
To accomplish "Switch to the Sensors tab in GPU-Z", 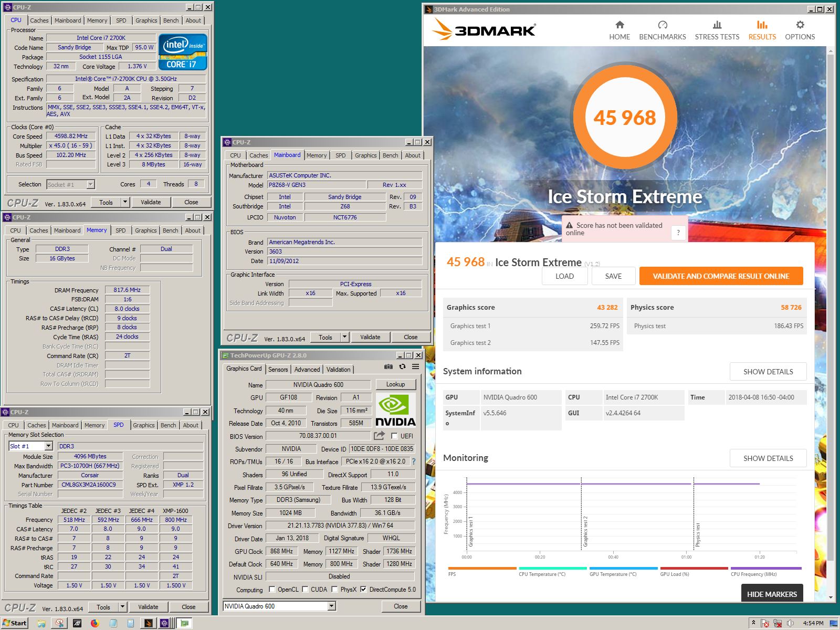I will point(278,369).
